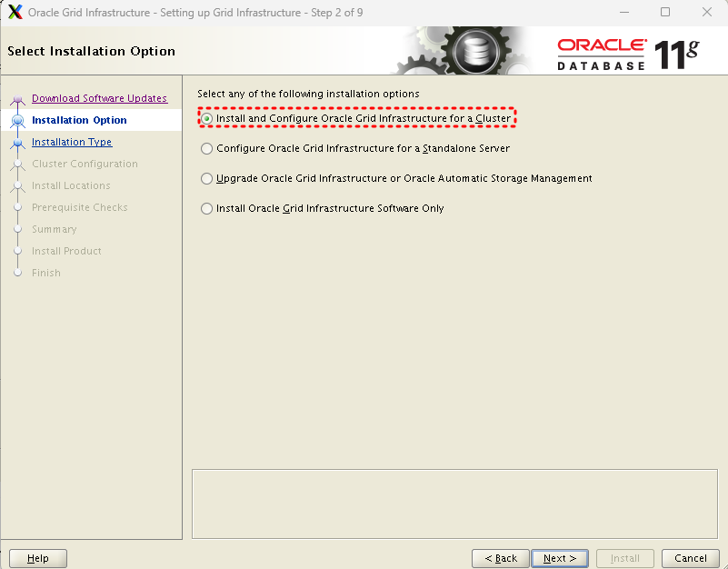Click the Installation Option step marker icon
The image size is (728, 569).
click(17, 121)
